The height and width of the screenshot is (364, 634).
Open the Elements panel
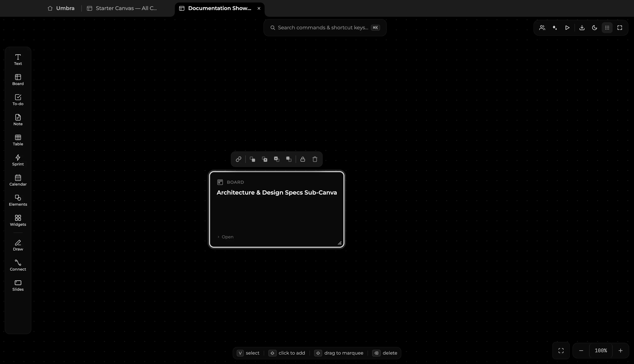(18, 200)
